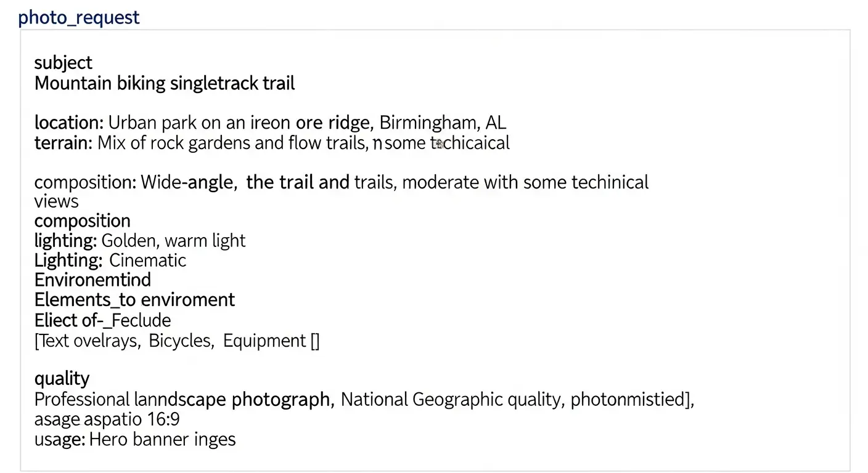The height and width of the screenshot is (473, 868).
Task: Click "Mountain biking singletrack trail" text
Action: (165, 83)
